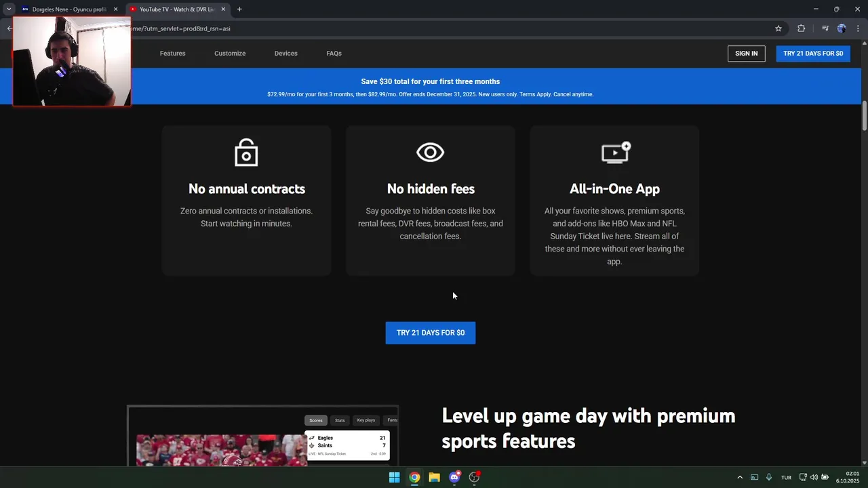Open the Windows Start menu
This screenshot has width=868, height=488.
(394, 477)
